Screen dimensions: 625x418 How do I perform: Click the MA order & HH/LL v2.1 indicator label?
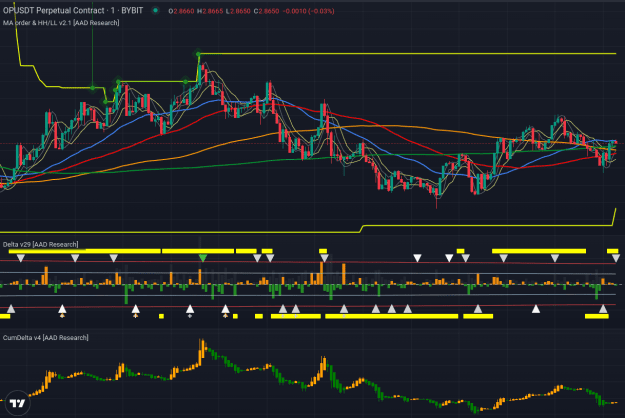coord(61,23)
